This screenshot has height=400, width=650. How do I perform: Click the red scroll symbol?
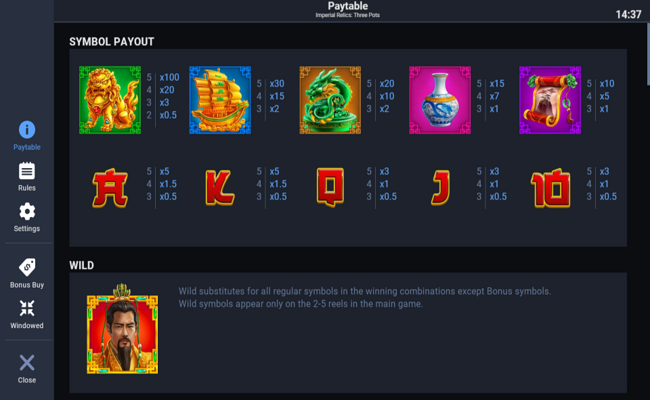[x=550, y=100]
